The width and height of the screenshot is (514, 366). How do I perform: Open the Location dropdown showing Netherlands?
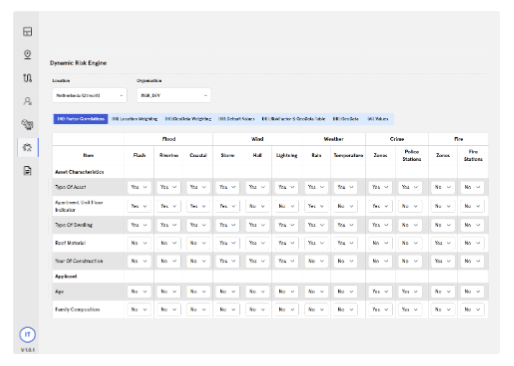point(89,95)
